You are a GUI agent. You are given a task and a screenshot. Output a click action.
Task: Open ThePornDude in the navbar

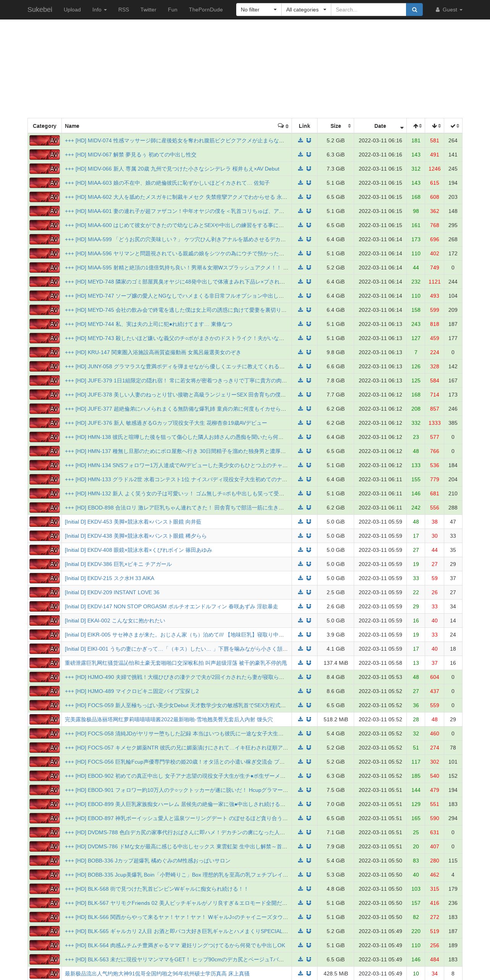(x=206, y=10)
